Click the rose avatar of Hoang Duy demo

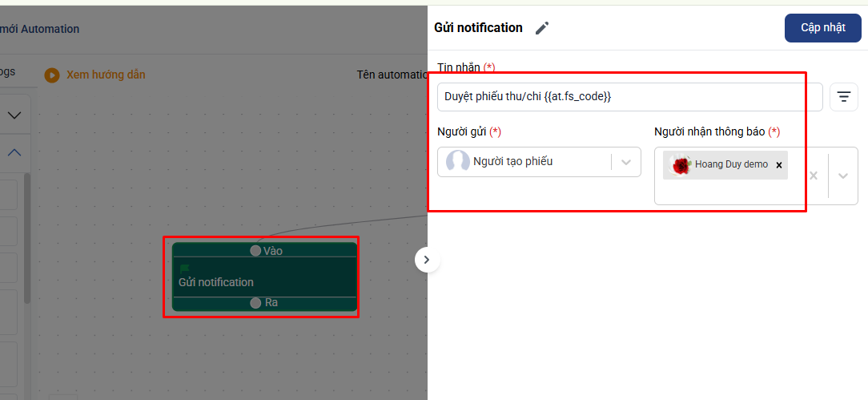pos(681,164)
